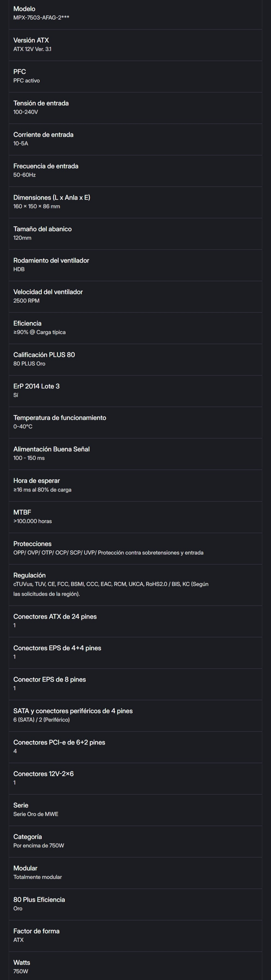Viewport: 271px width, 980px height.
Task: Click the Temperatura de funcionamiento heading
Action: (60, 418)
